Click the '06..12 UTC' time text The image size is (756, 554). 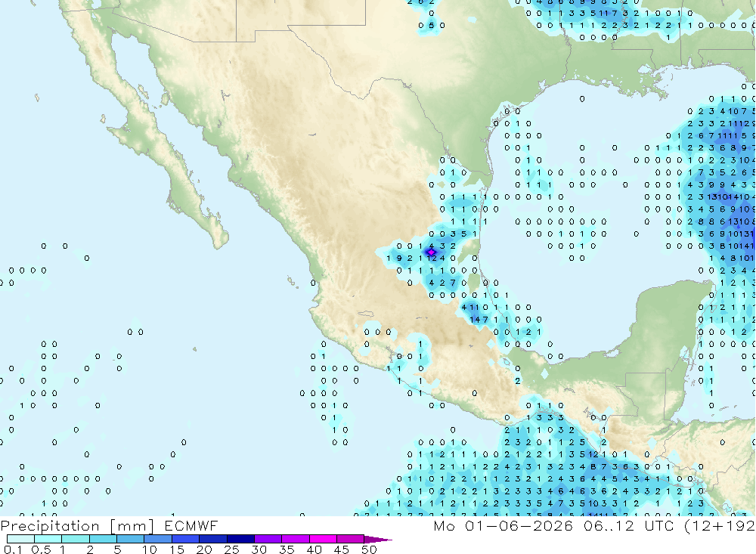pos(628,525)
